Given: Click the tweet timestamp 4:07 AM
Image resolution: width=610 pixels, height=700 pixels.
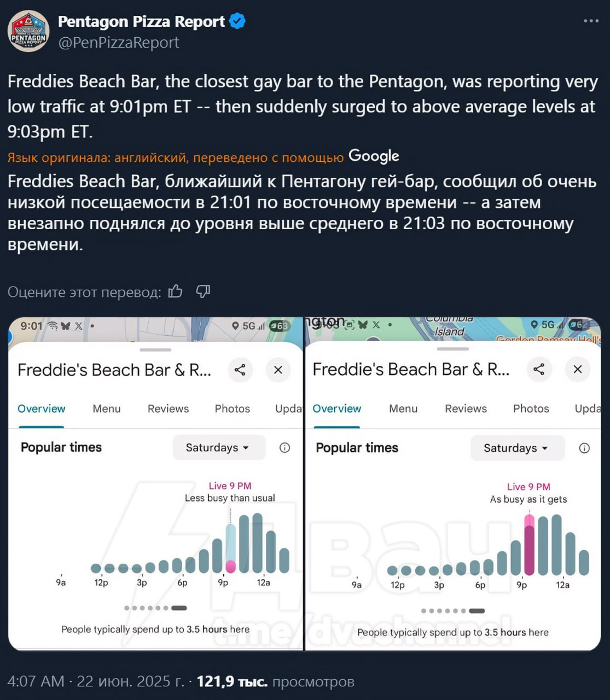Looking at the screenshot, I should 36,681.
